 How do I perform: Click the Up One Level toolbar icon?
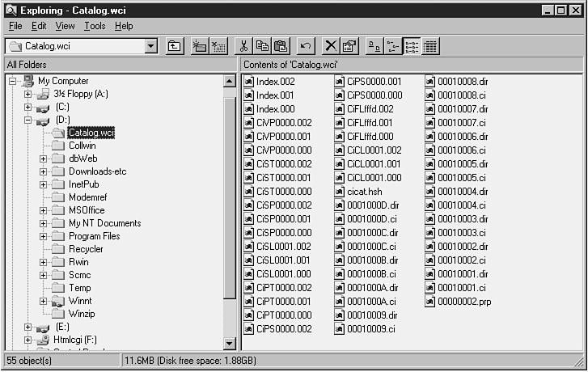pos(174,46)
